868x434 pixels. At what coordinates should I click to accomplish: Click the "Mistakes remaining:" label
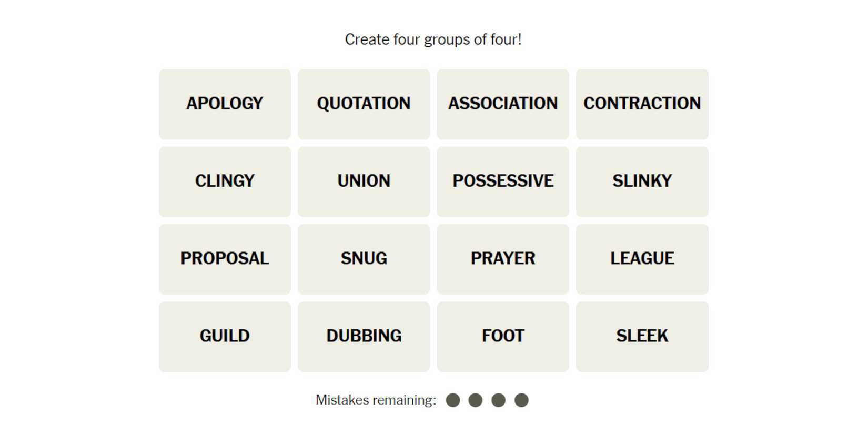click(376, 400)
